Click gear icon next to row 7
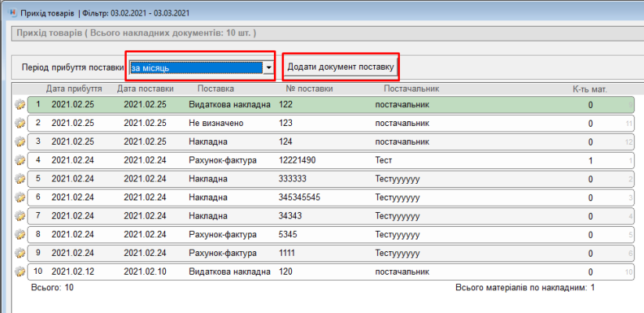Viewport: 644px width, 313px height. [x=20, y=216]
